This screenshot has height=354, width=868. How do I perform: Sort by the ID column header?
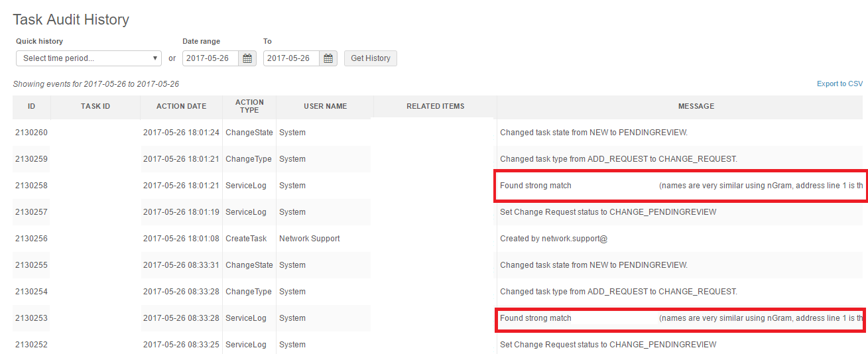point(31,106)
